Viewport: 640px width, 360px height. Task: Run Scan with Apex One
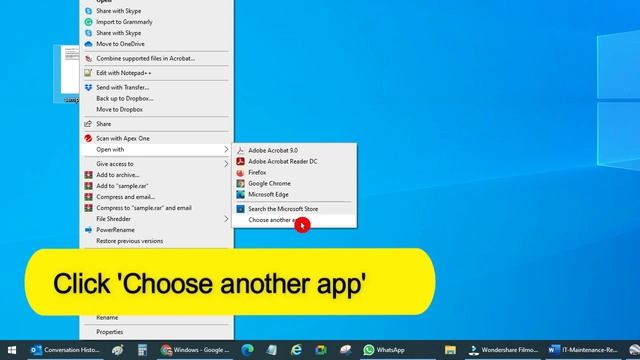point(157,138)
